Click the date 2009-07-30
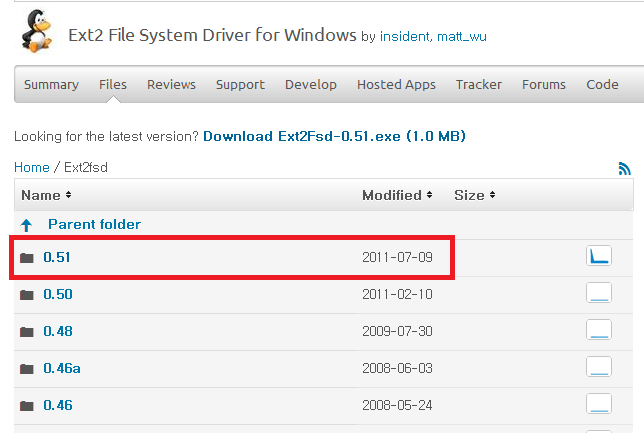Viewport: 644px width, 433px height. point(397,332)
